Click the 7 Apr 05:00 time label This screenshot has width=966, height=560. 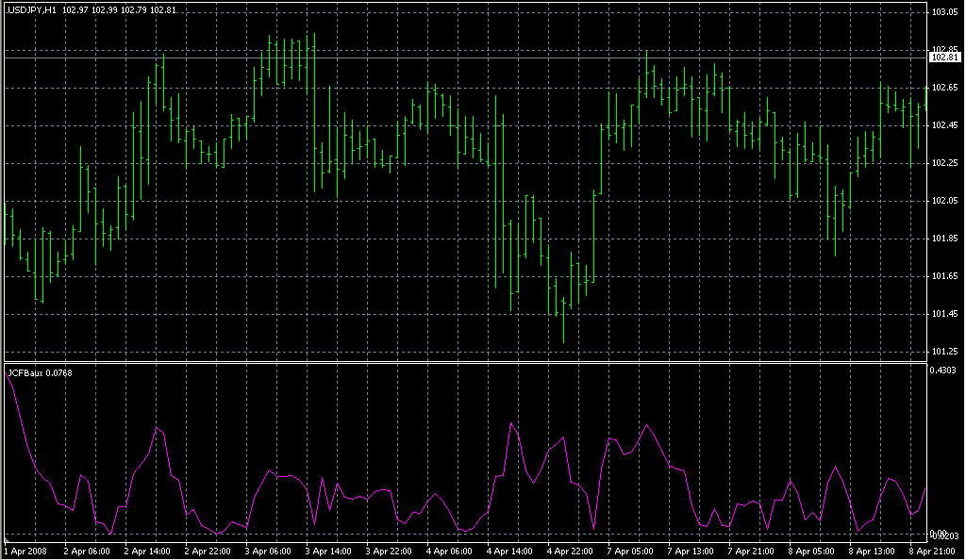click(631, 551)
